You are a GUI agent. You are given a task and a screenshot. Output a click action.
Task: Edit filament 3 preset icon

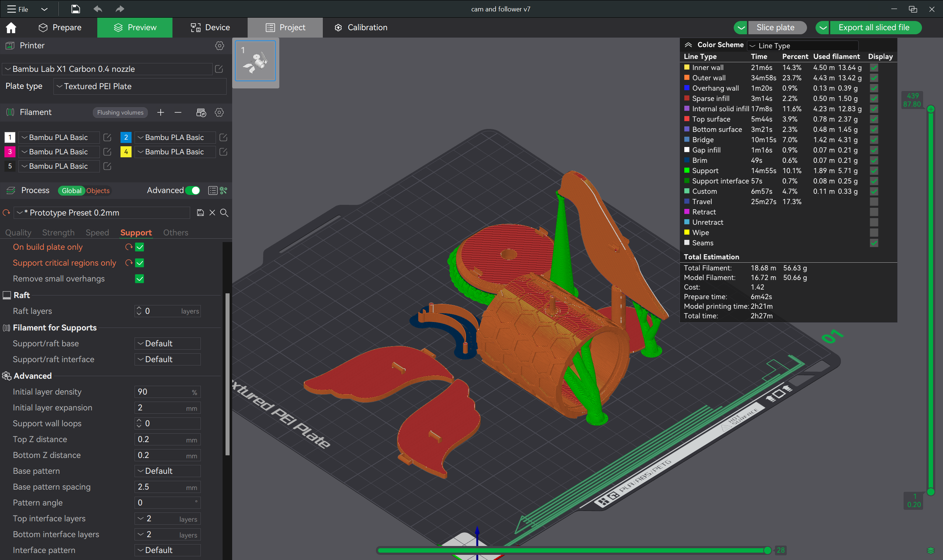pyautogui.click(x=107, y=152)
